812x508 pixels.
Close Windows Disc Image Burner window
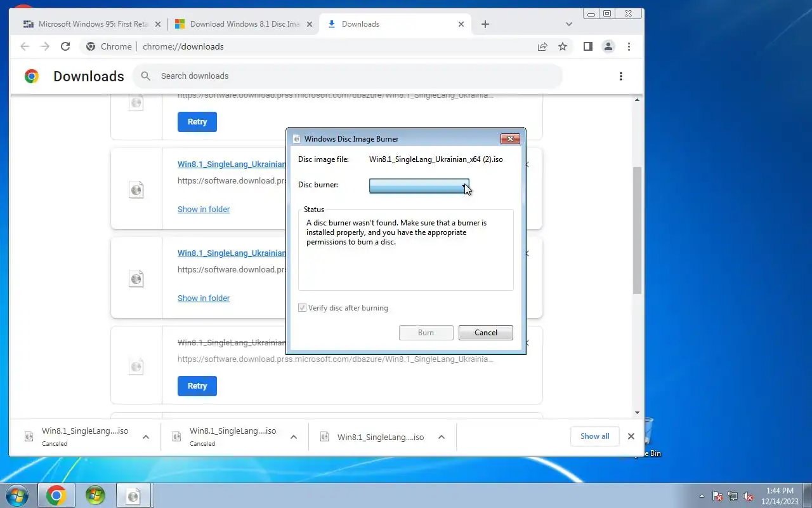pos(510,138)
